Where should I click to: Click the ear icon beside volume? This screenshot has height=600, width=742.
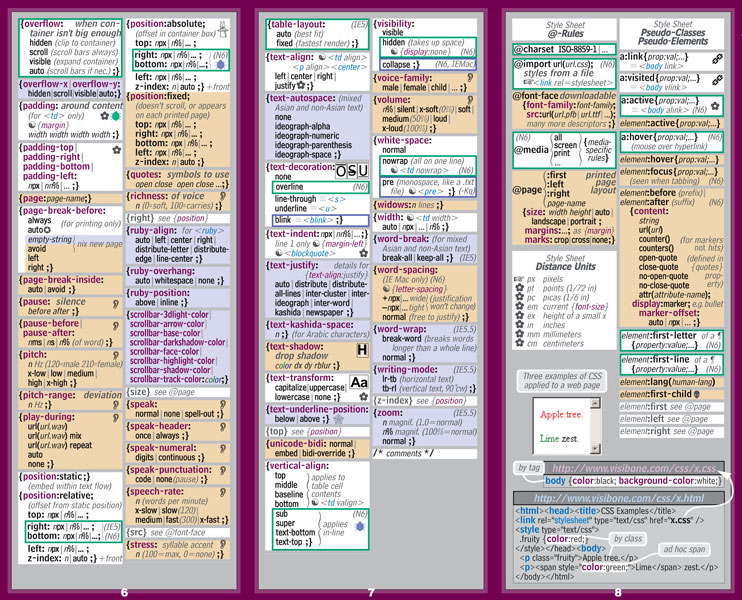pyautogui.click(x=470, y=100)
